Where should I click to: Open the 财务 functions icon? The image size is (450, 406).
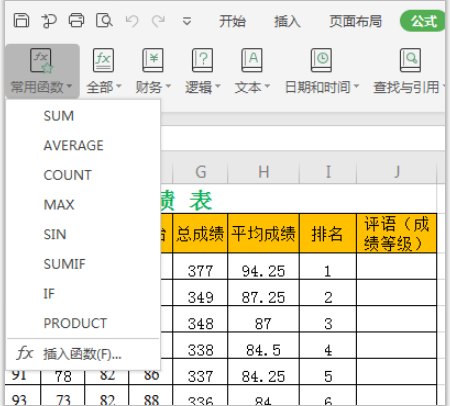pos(153,60)
